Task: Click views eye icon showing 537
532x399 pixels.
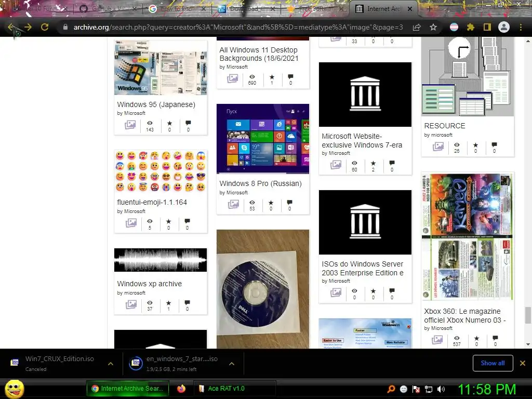Action: (x=457, y=338)
